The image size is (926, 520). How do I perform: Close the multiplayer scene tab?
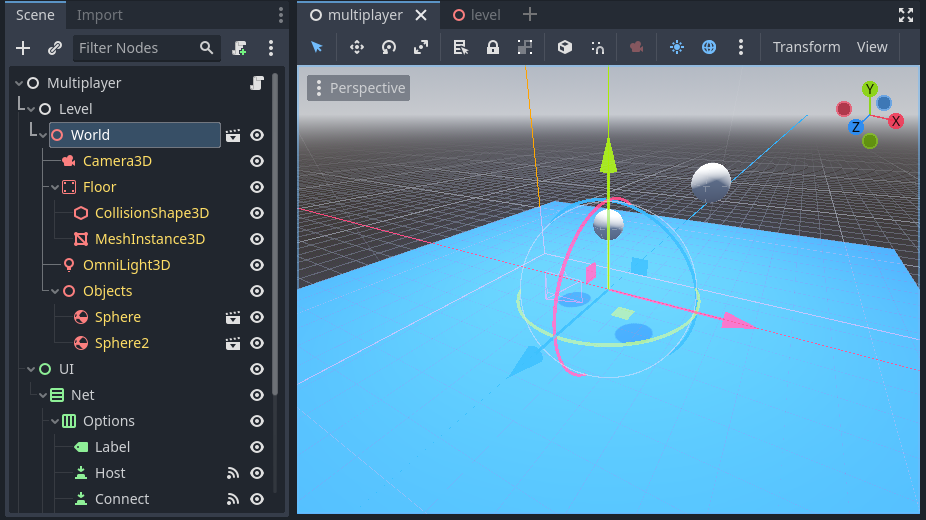pos(421,15)
